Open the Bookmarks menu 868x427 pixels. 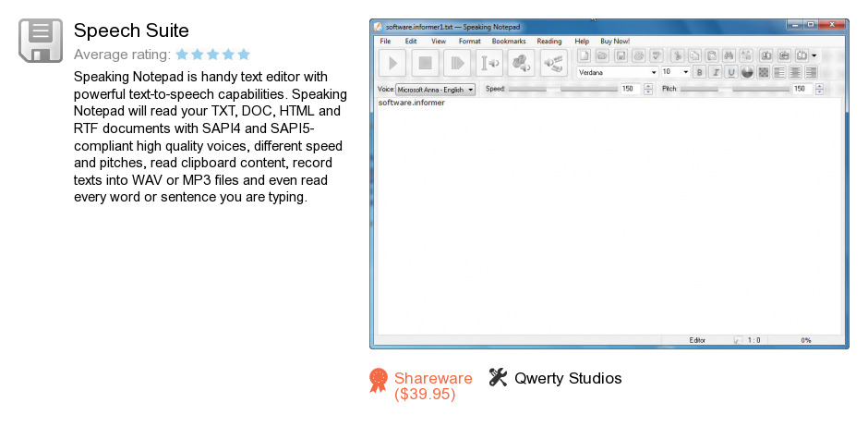click(x=509, y=41)
